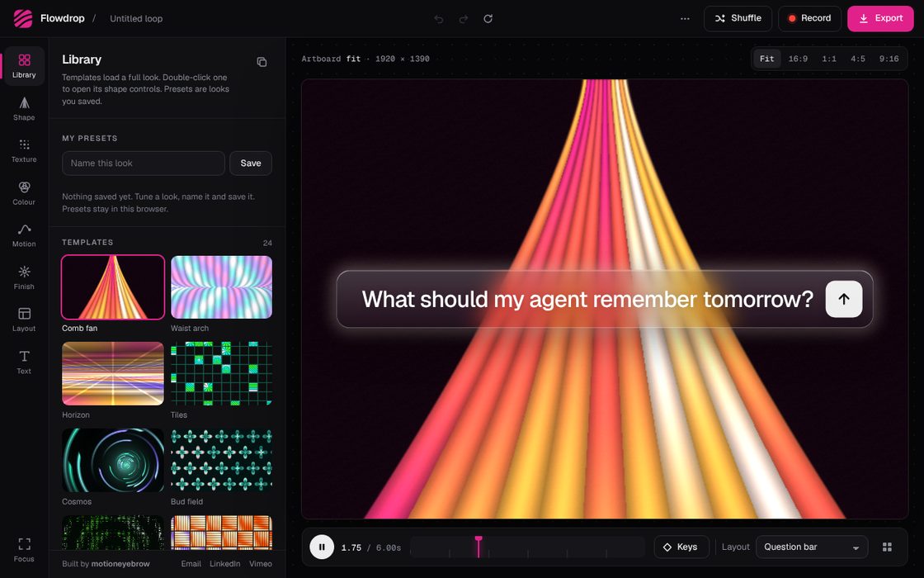Select the green matrix template thumbnail
This screenshot has height=578, width=924.
pyautogui.click(x=112, y=533)
